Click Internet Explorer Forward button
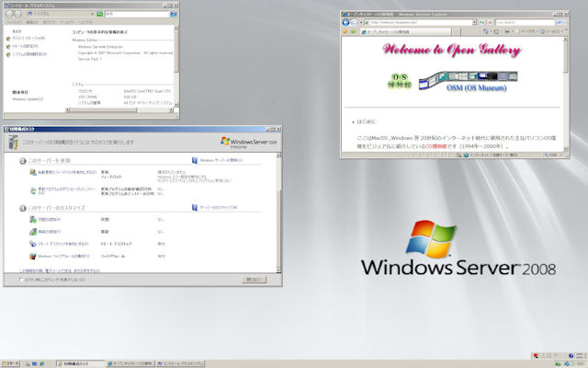The width and height of the screenshot is (588, 368). coord(354,22)
